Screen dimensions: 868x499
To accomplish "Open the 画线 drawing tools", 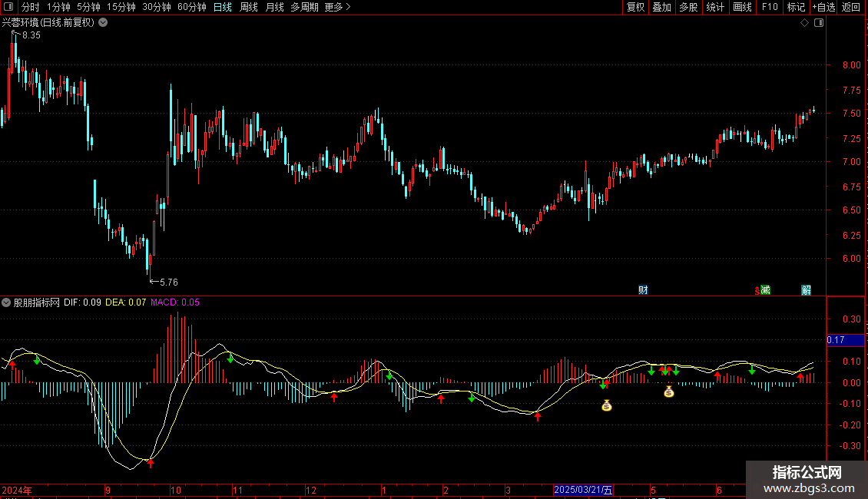I will coord(742,7).
